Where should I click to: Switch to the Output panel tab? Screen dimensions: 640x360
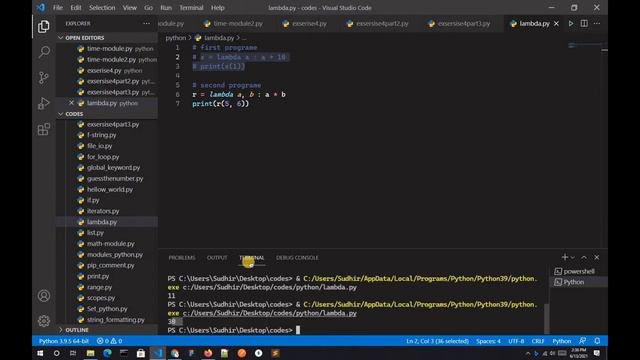point(217,258)
